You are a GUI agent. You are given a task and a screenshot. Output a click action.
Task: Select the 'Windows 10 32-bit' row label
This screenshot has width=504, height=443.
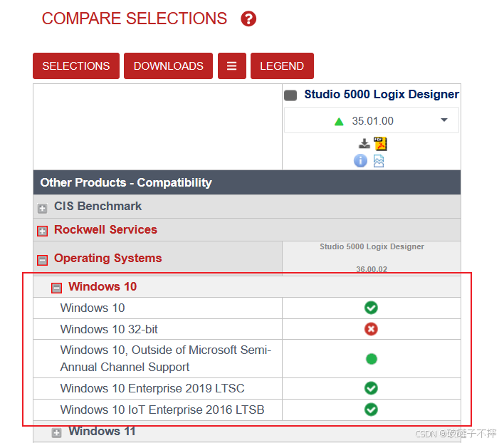(109, 329)
